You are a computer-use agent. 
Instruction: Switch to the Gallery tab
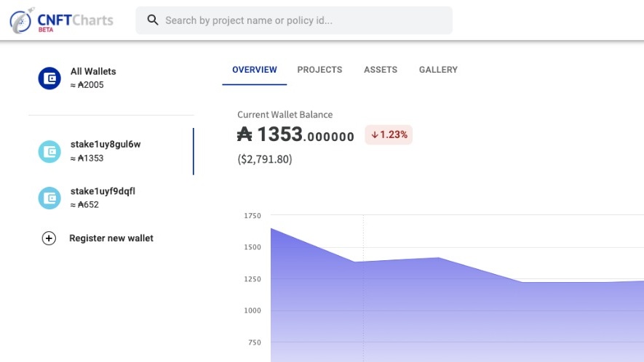438,70
